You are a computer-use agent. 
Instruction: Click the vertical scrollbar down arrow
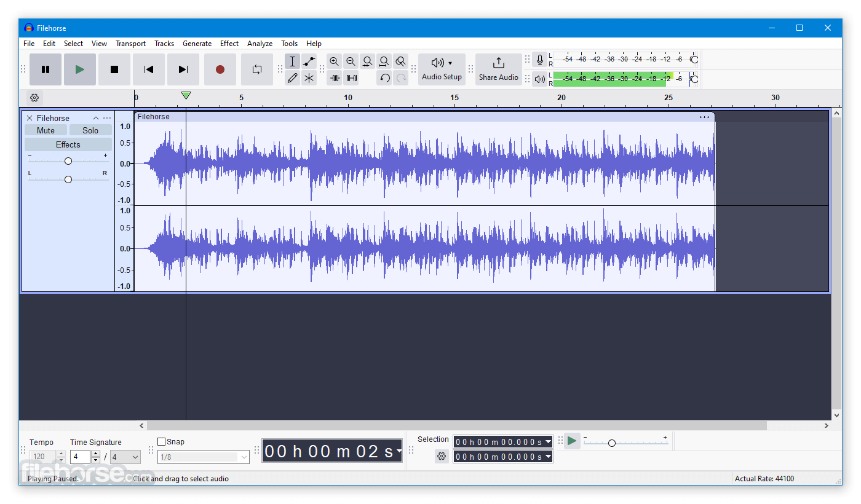click(x=836, y=416)
